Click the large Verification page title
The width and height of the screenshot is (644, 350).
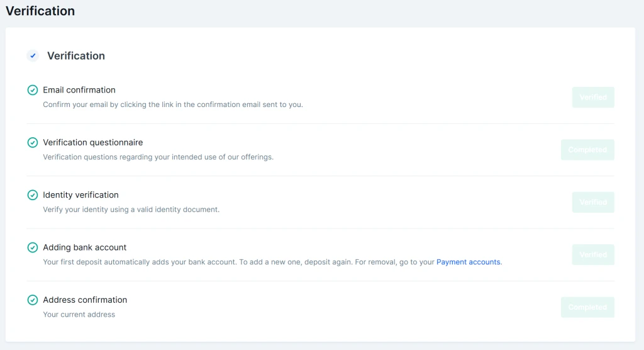(40, 11)
